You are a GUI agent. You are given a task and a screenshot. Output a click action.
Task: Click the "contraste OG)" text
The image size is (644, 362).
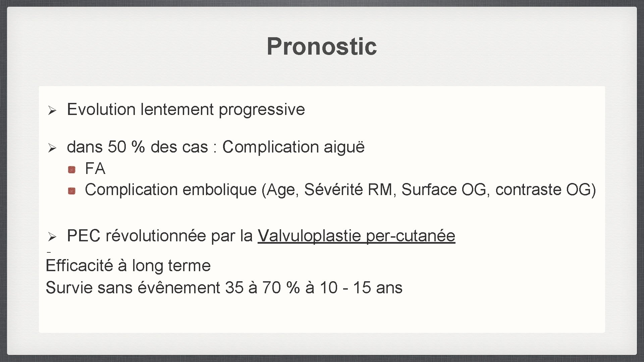tap(545, 190)
